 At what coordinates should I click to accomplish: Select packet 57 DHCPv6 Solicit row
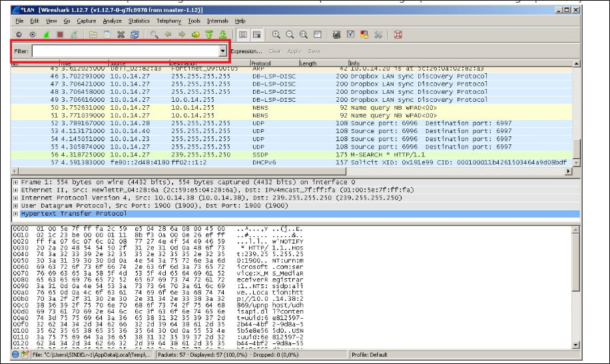[292, 162]
